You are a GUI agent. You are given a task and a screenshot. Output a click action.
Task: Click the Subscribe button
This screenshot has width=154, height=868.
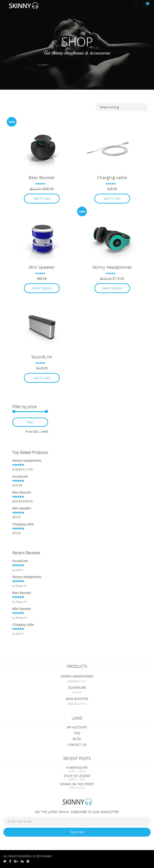77,832
